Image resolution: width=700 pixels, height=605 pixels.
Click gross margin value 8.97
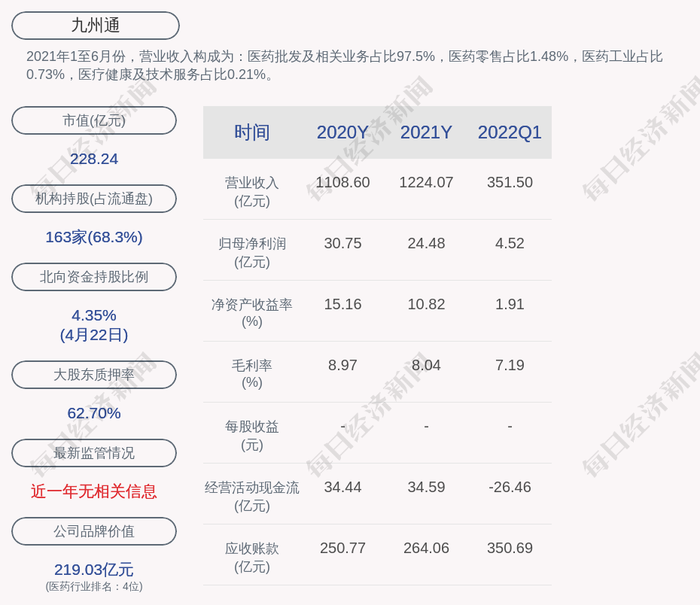click(x=343, y=366)
